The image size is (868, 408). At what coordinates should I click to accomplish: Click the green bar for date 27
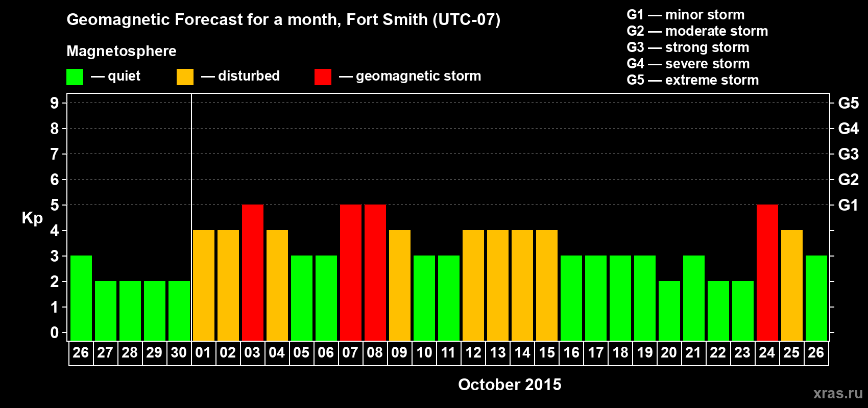(106, 311)
